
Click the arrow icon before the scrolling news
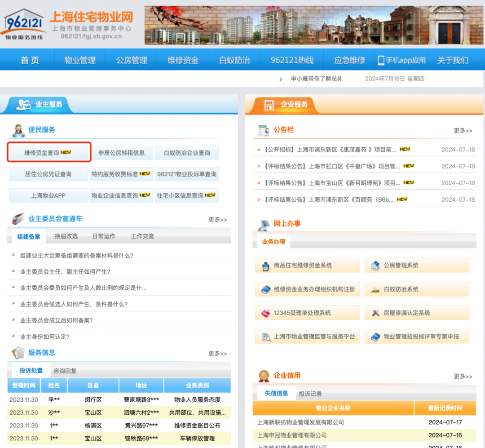(281, 79)
